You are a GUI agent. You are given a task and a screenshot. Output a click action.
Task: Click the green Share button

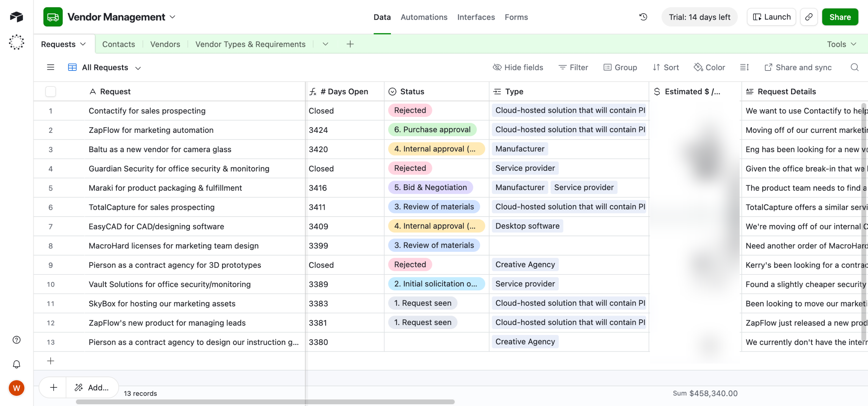[x=840, y=17]
